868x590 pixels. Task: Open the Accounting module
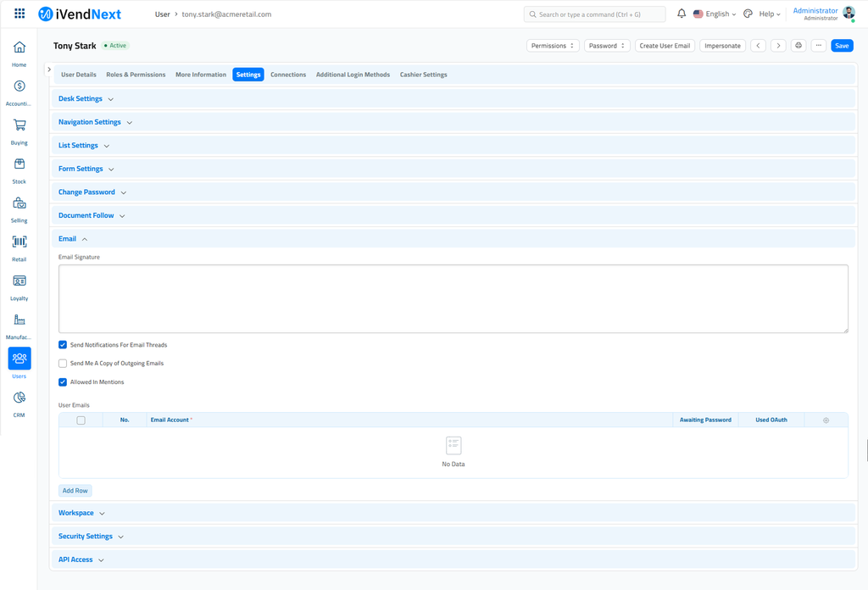pyautogui.click(x=19, y=92)
